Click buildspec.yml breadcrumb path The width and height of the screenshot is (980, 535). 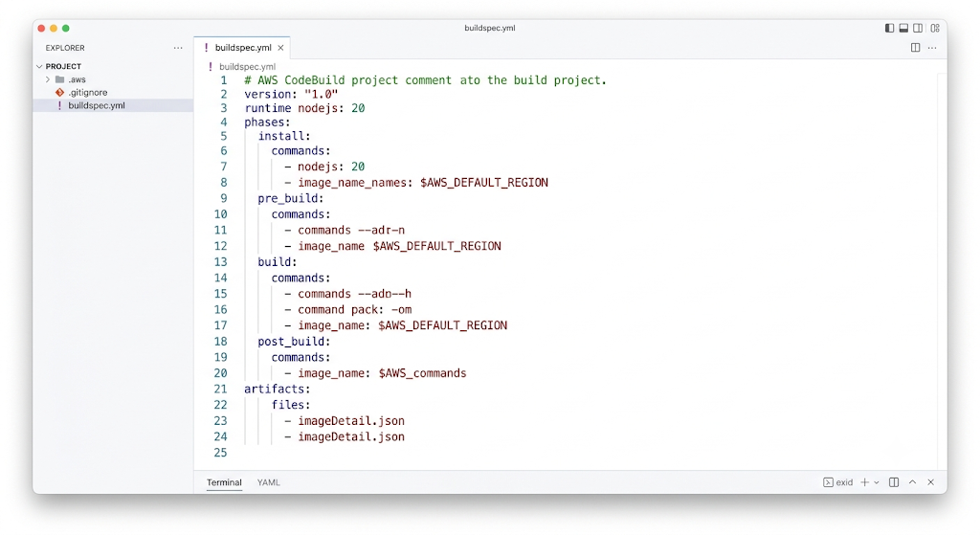coord(248,66)
